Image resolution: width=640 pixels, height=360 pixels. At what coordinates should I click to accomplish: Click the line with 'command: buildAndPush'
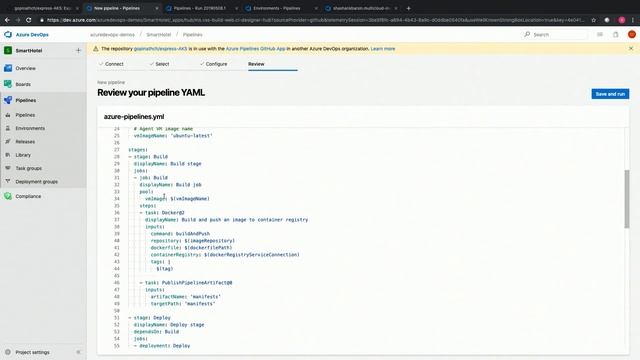[180, 234]
